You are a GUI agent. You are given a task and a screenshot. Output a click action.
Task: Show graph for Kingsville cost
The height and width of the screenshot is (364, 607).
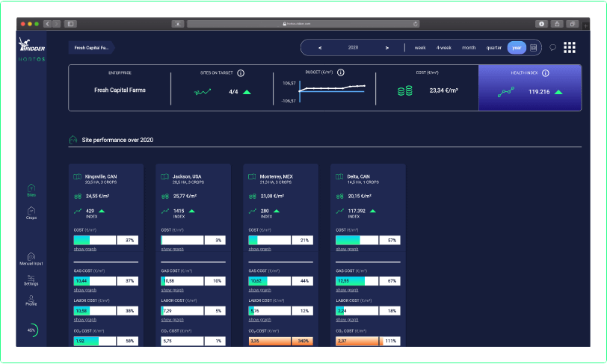click(x=84, y=249)
